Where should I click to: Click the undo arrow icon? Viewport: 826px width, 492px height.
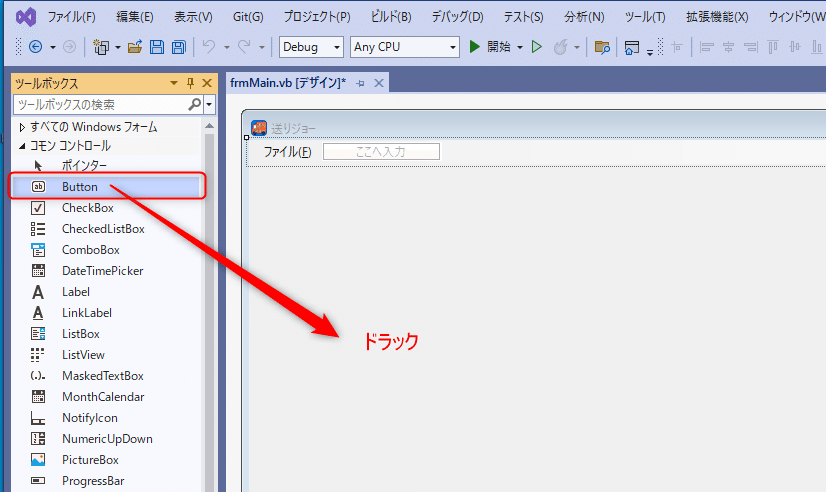(x=209, y=47)
